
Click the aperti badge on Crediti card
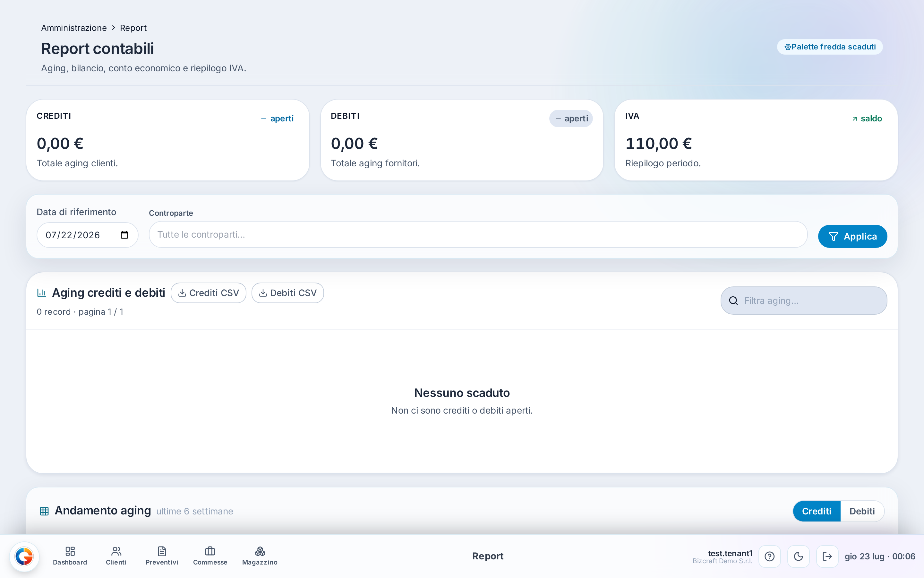click(277, 118)
